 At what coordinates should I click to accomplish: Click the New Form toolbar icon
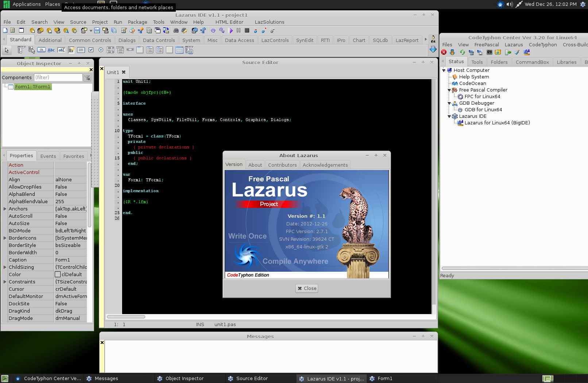(21, 30)
